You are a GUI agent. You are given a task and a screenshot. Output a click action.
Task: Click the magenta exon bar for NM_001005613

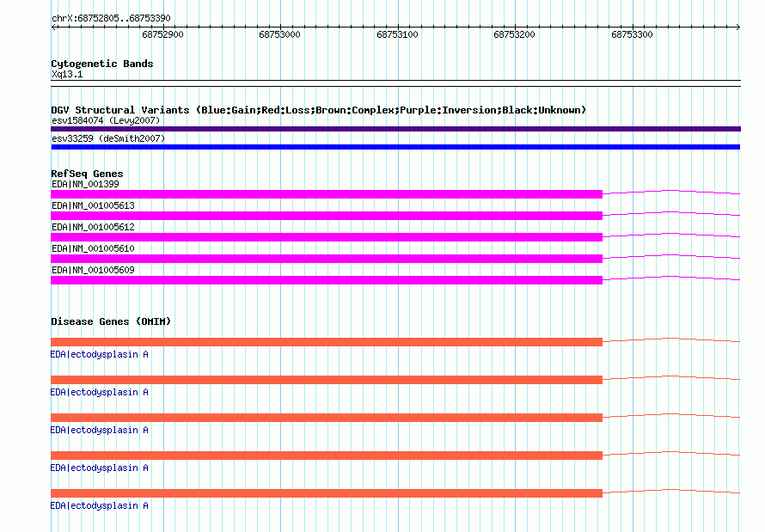tap(327, 216)
